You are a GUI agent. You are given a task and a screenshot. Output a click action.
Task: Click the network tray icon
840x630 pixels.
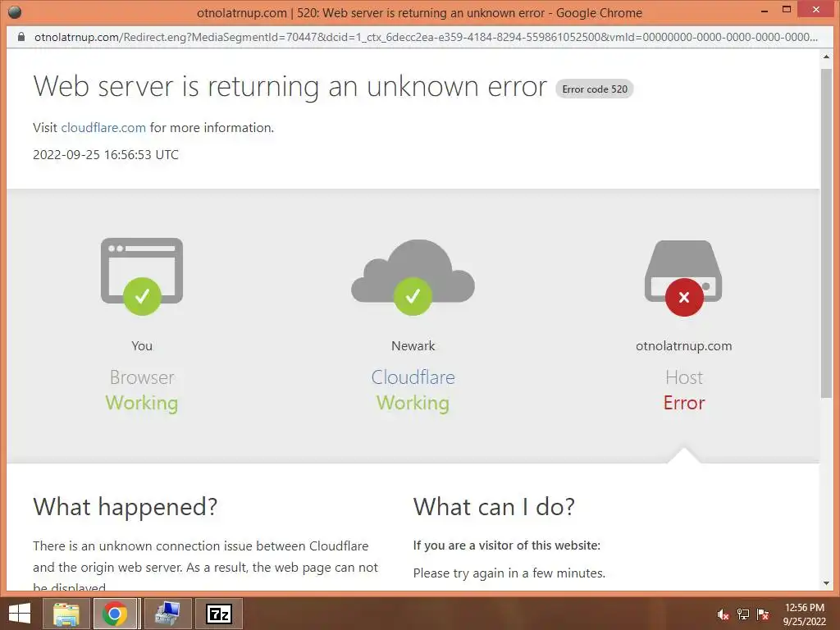[x=743, y=614]
